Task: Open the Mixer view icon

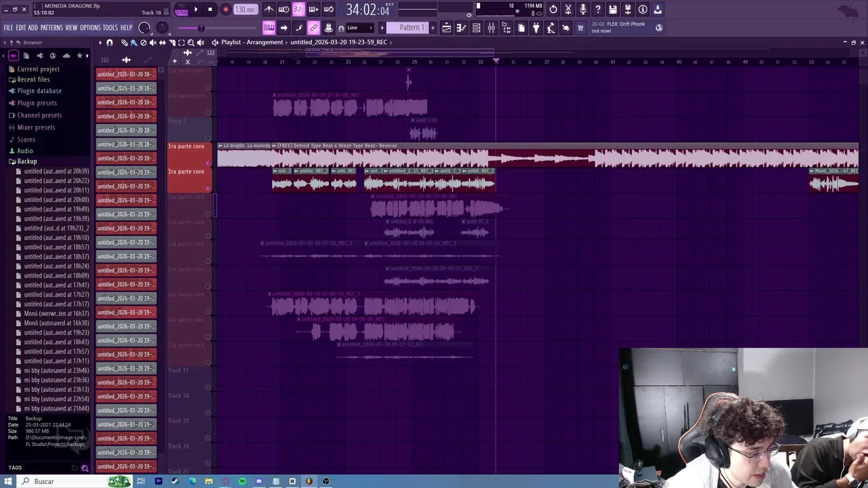Action: click(491, 28)
